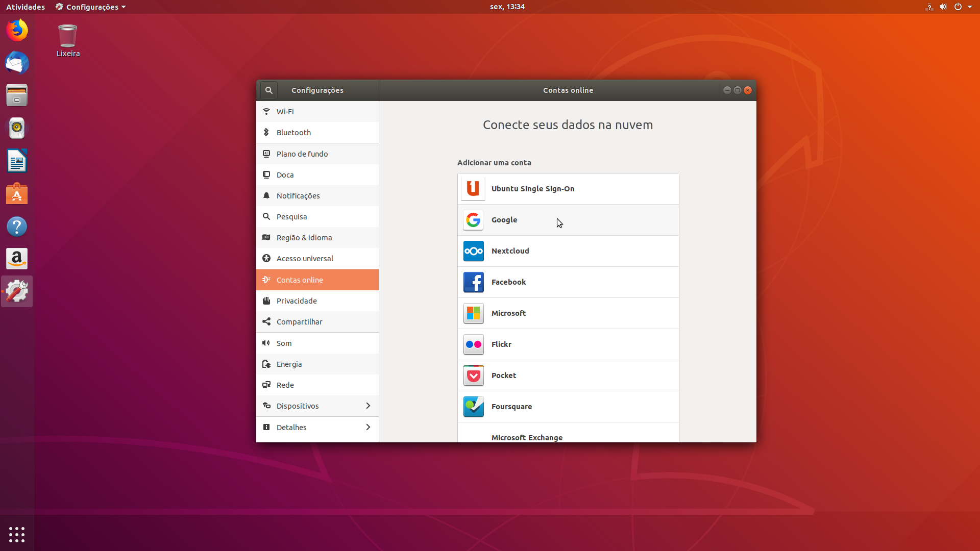Add a Facebook account
Viewport: 980px width, 551px height.
pos(568,282)
